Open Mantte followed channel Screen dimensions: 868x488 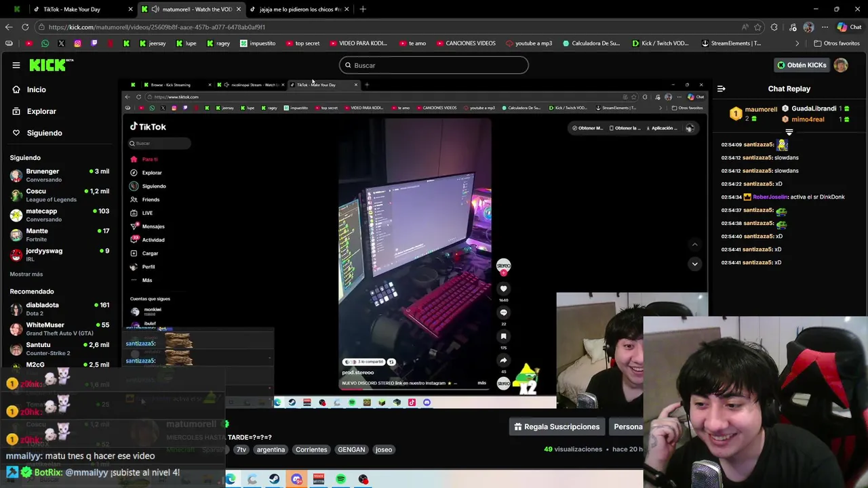point(60,235)
